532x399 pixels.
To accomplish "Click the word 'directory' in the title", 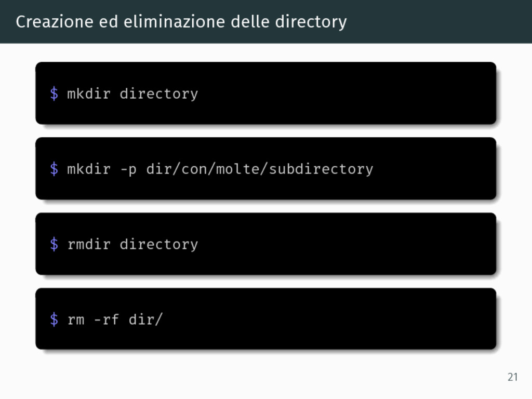I will (311, 22).
